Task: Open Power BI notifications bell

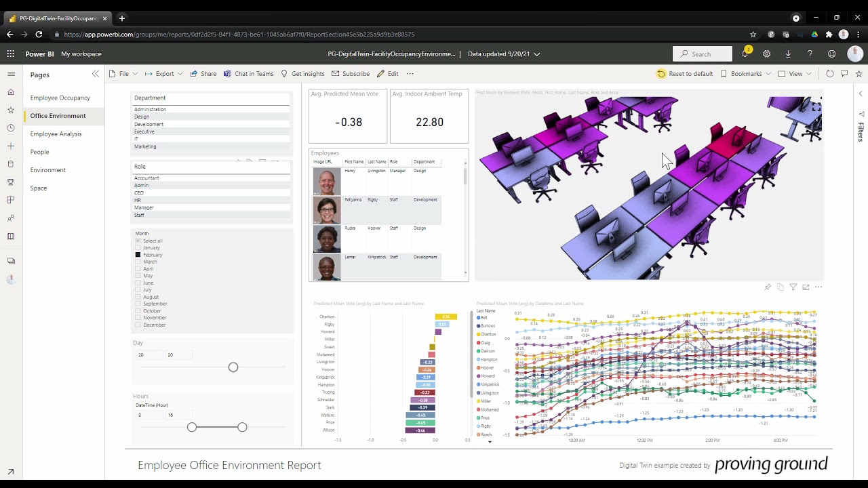Action: 745,54
